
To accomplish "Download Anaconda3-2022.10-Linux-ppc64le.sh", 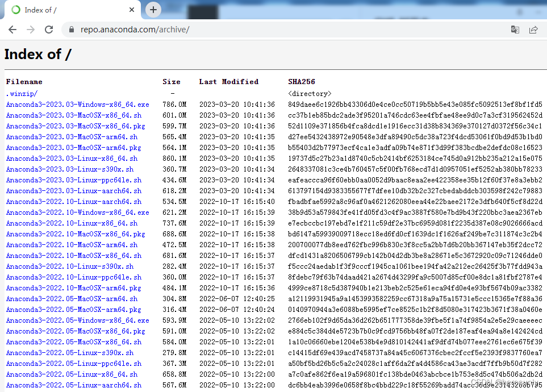I will point(74,277).
